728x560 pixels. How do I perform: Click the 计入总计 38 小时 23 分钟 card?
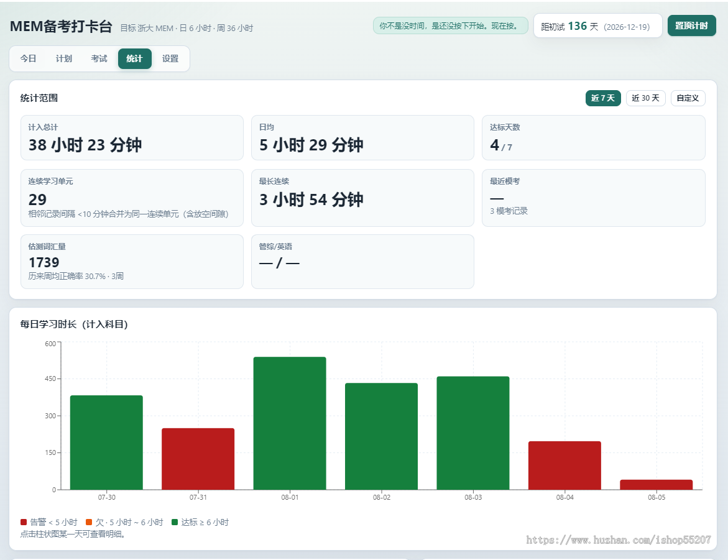point(132,138)
